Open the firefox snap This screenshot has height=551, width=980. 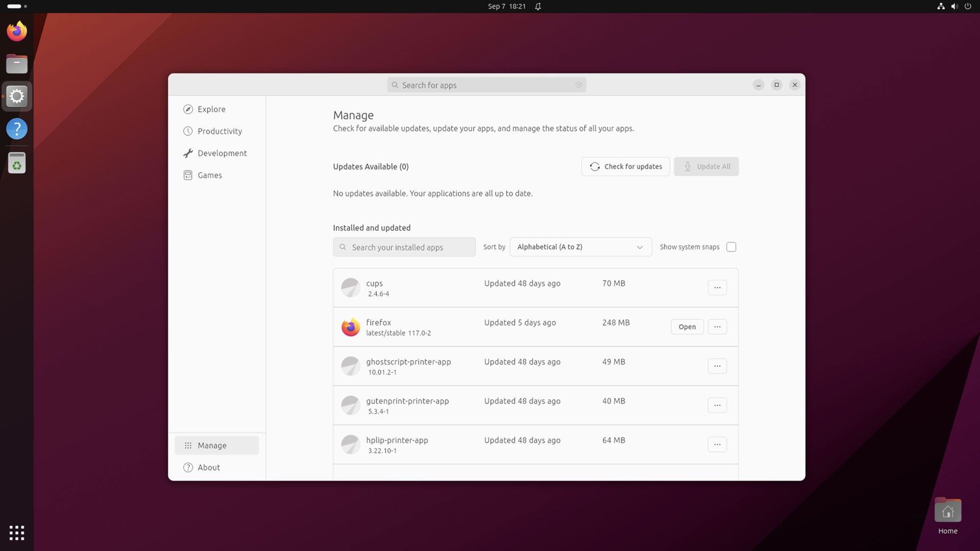(x=687, y=327)
